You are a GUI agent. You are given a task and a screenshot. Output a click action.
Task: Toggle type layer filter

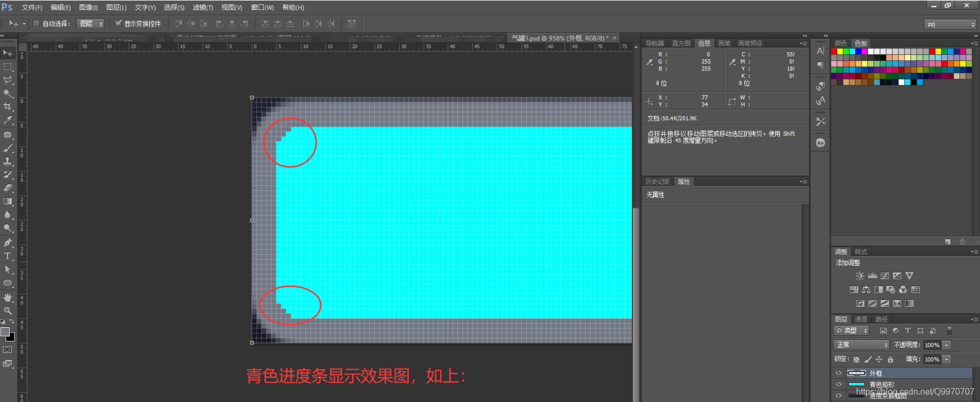pyautogui.click(x=908, y=330)
